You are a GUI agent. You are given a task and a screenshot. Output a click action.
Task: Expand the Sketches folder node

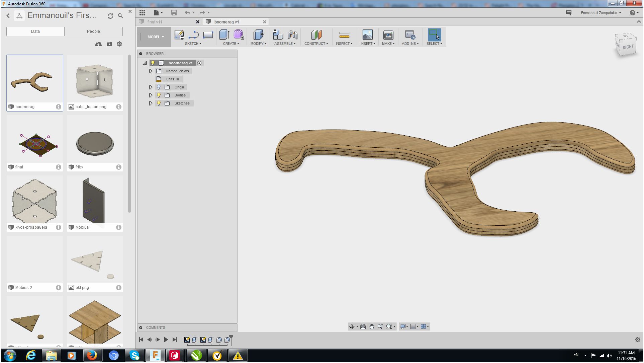coord(151,103)
